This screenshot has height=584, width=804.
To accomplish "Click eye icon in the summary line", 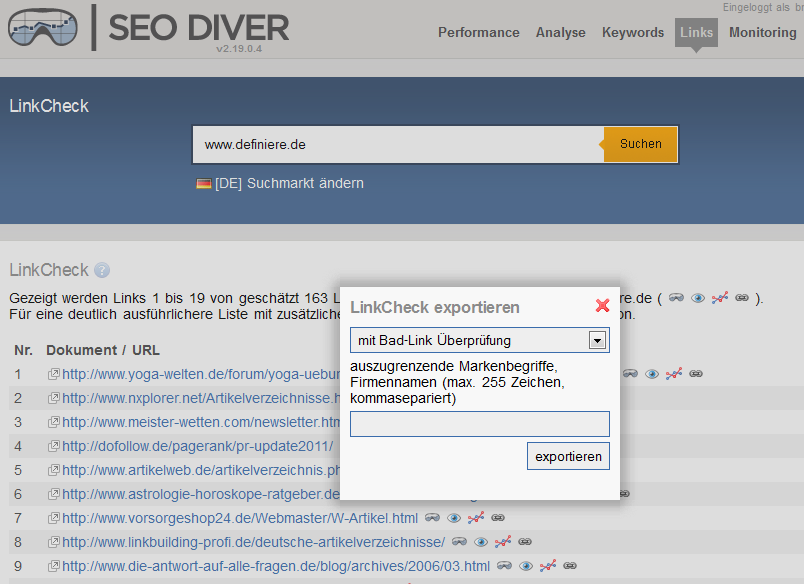I will coord(698,298).
